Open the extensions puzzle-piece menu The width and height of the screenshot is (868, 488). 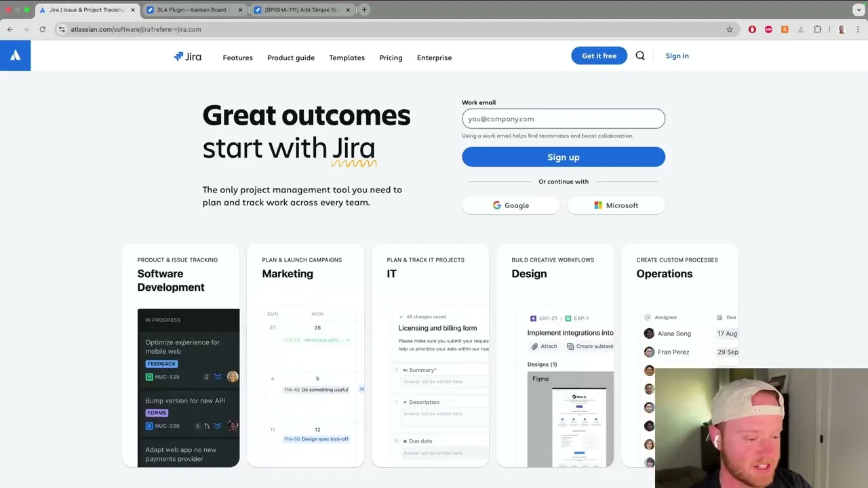[817, 29]
